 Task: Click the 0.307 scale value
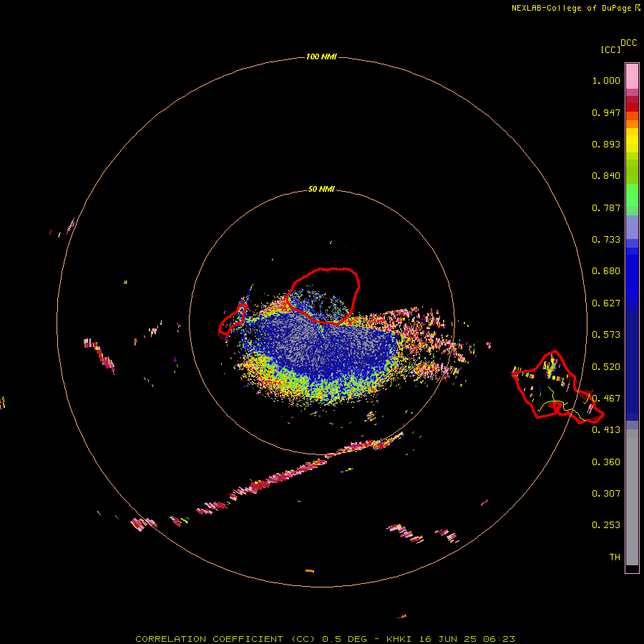[606, 494]
